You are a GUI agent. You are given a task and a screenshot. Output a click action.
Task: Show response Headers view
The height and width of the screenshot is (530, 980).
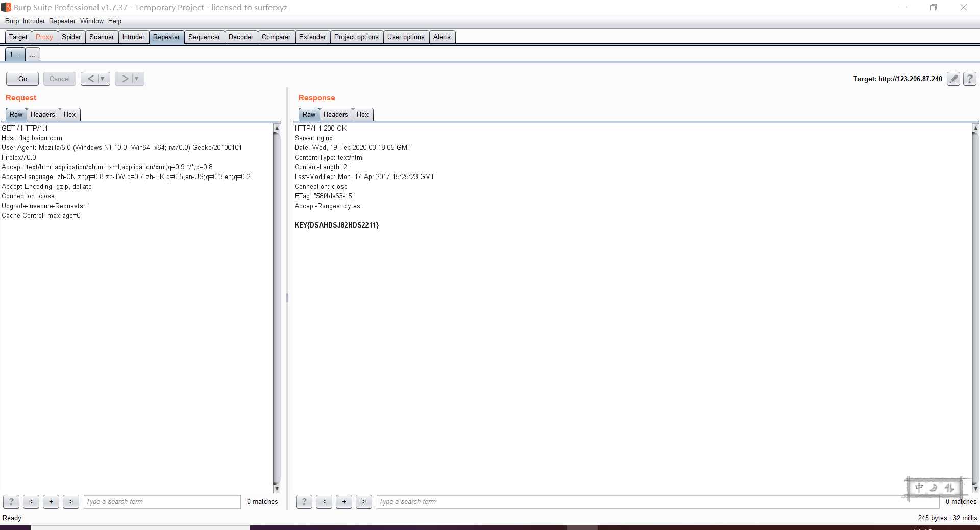[335, 115]
